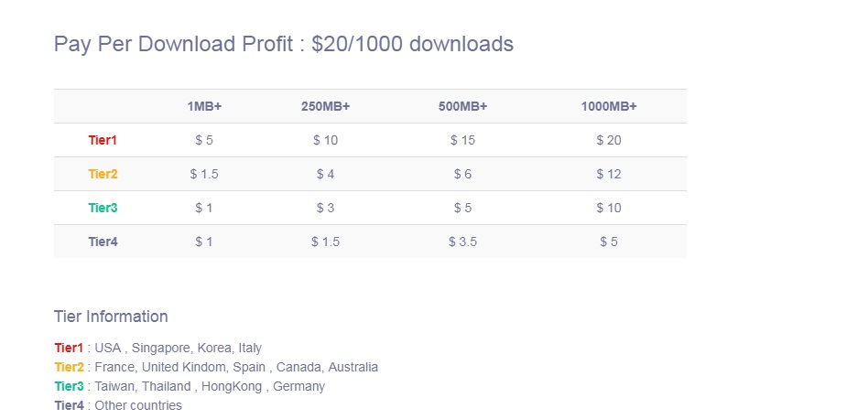This screenshot has height=419, width=868.
Task: Click the Taiwan, Thailand, HongKong, Germany text
Action: pyautogui.click(x=210, y=386)
